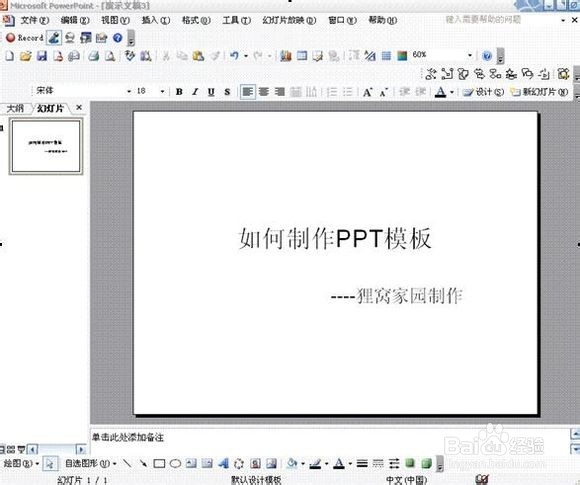Apply font color with A icon
This screenshot has width=580, height=485.
click(x=440, y=92)
